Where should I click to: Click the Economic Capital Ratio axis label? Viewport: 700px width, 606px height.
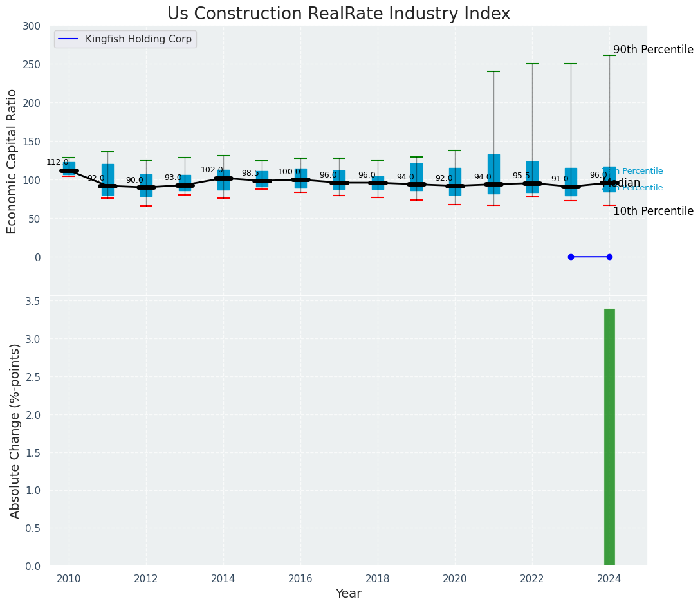pos(12,160)
